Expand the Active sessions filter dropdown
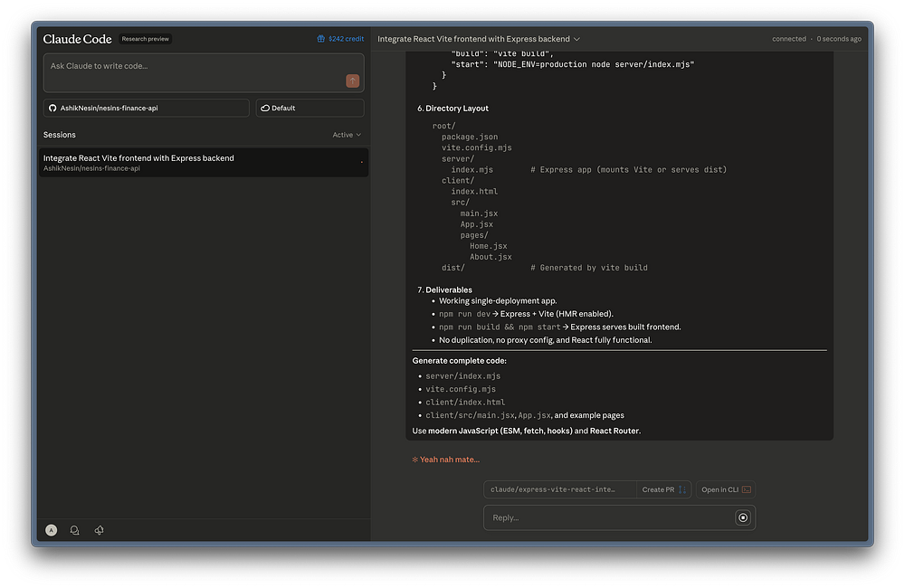Screen dimensions: 905x588 [347, 135]
